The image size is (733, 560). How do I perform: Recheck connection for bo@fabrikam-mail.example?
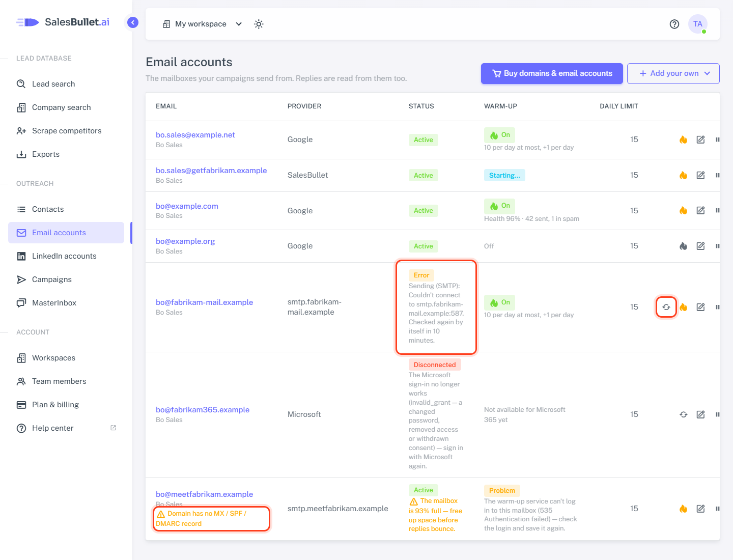pos(666,307)
